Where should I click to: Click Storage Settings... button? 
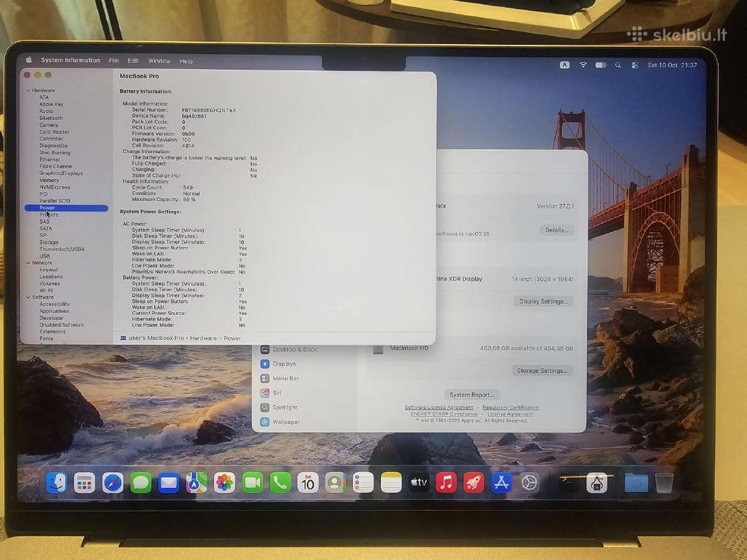click(542, 371)
